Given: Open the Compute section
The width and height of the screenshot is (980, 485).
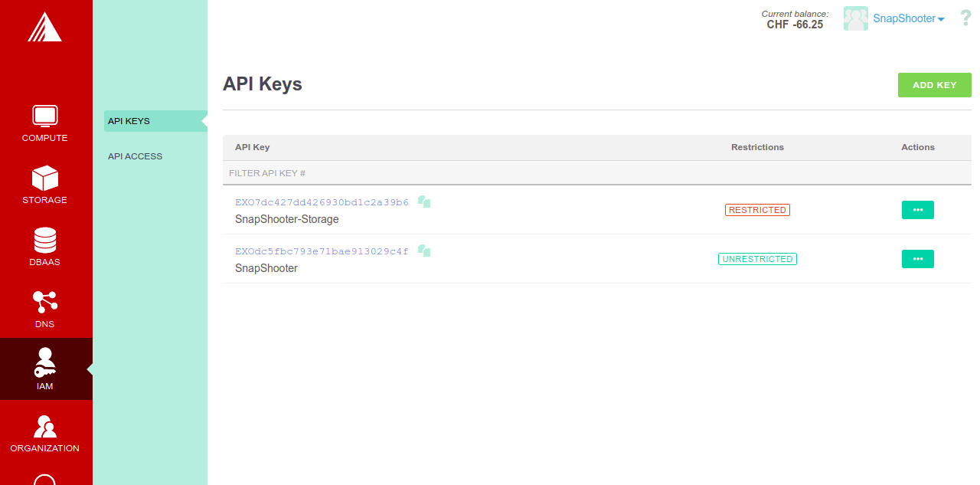Looking at the screenshot, I should click(45, 123).
